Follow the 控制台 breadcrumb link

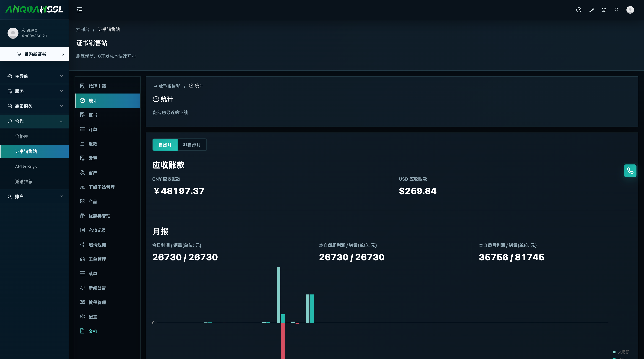click(83, 29)
